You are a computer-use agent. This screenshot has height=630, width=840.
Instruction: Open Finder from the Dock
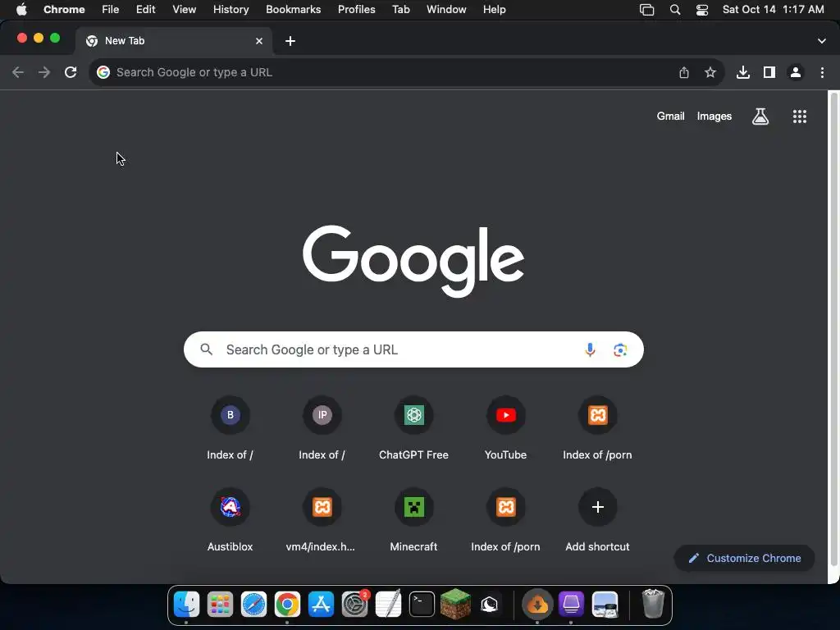(x=186, y=605)
